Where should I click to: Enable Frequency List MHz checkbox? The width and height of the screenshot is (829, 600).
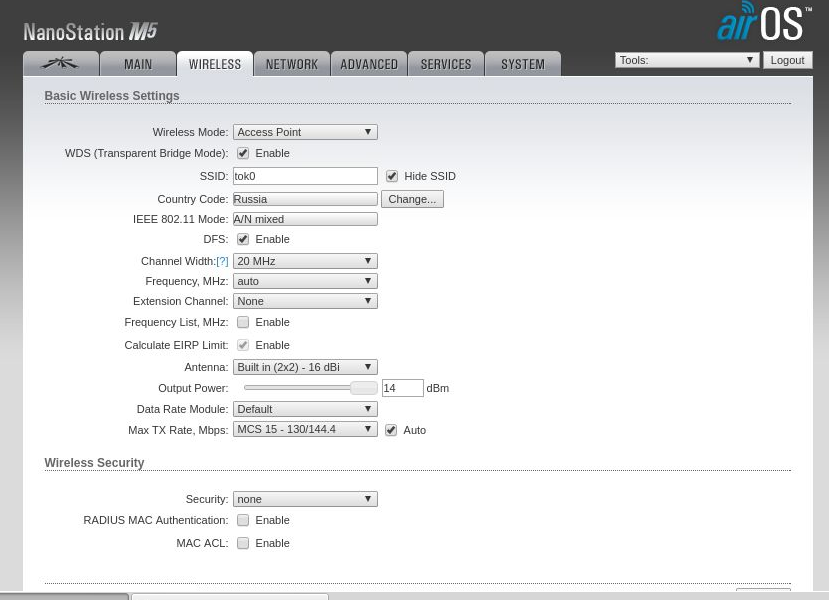click(243, 323)
